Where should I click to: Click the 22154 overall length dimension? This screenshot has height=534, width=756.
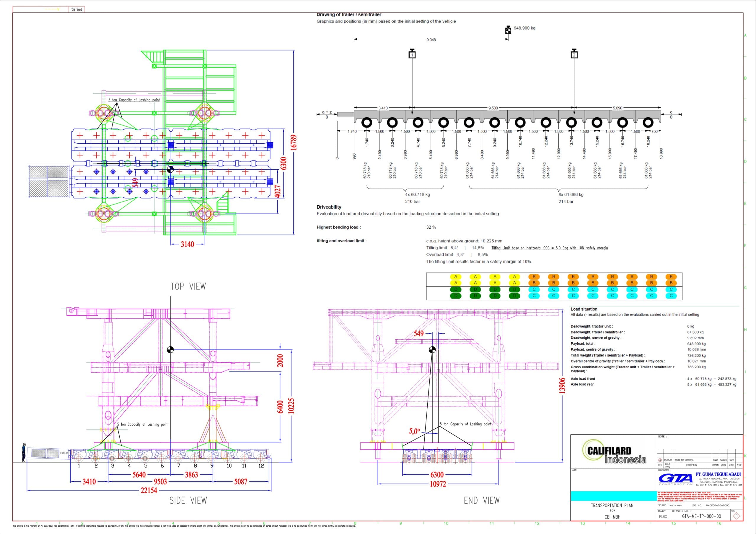[x=149, y=490]
